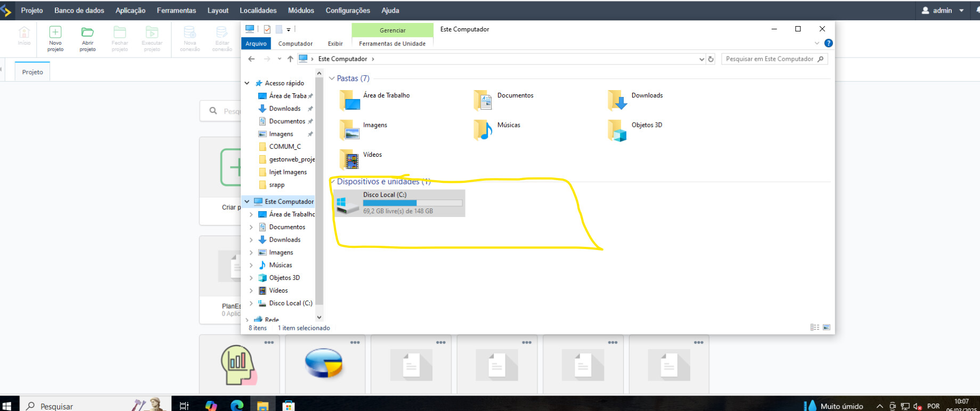Image resolution: width=980 pixels, height=411 pixels.
Task: Expand Disco Local (C:) tree node
Action: tap(251, 303)
